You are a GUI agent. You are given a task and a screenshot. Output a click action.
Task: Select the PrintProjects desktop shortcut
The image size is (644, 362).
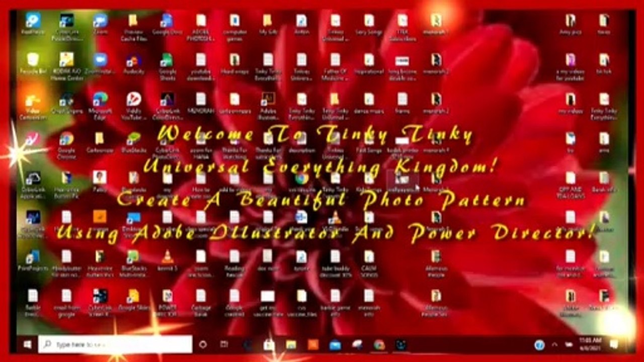point(33,260)
